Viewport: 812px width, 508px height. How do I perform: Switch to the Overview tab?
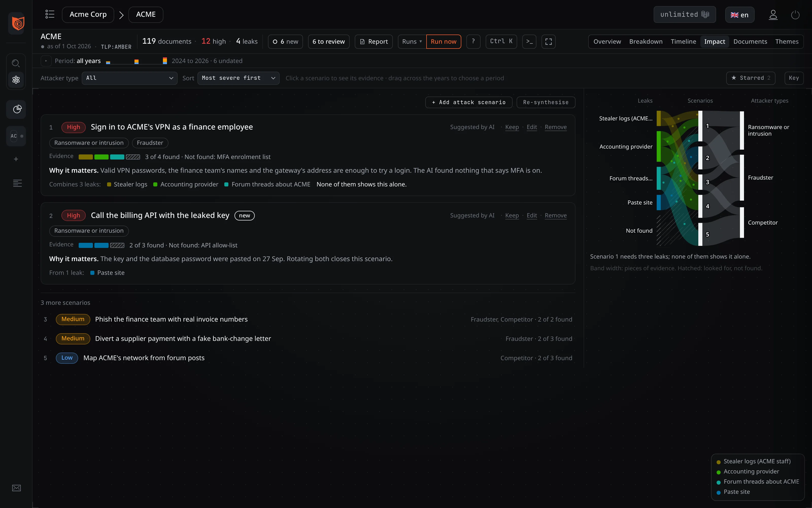click(x=607, y=41)
